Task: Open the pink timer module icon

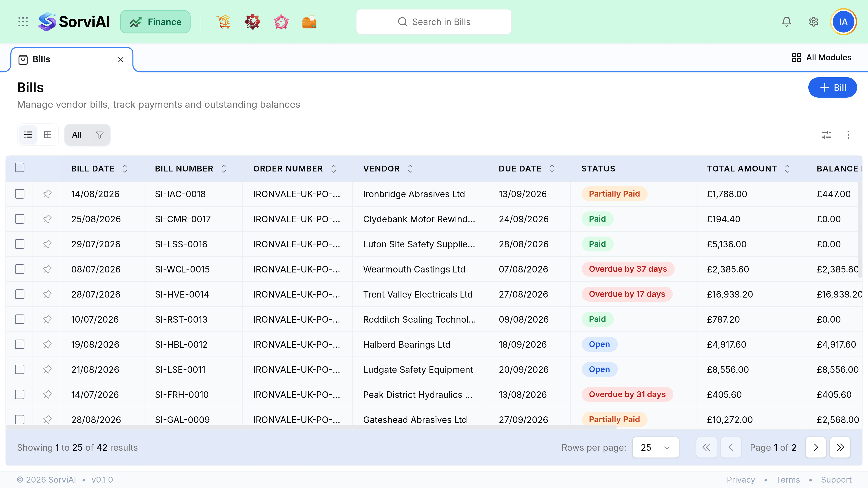Action: (x=281, y=22)
